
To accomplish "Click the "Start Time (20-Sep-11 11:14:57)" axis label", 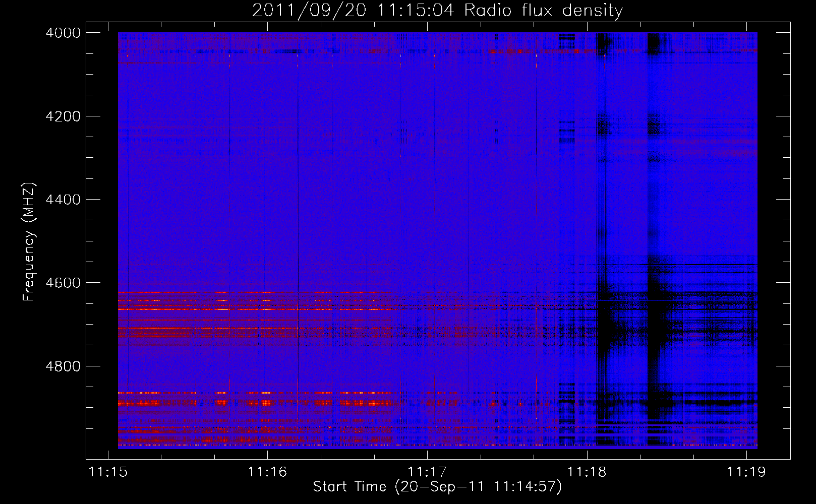I will coord(437,487).
